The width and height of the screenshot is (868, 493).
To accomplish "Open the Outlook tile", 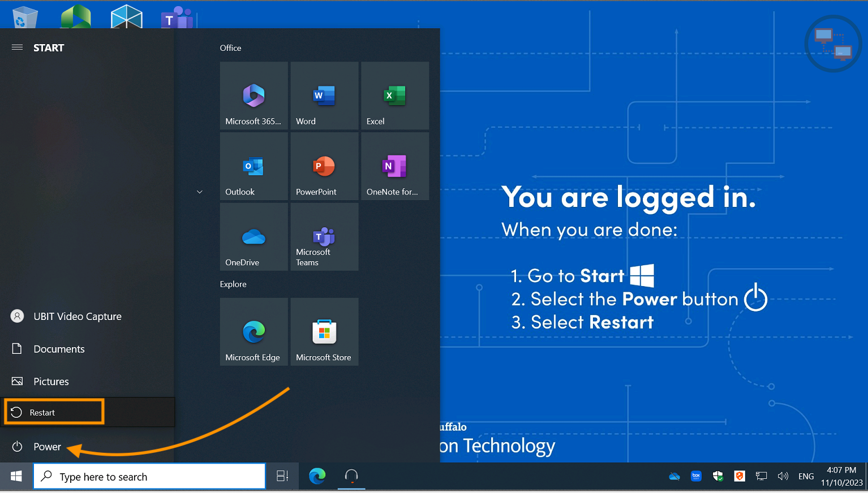I will click(x=253, y=167).
